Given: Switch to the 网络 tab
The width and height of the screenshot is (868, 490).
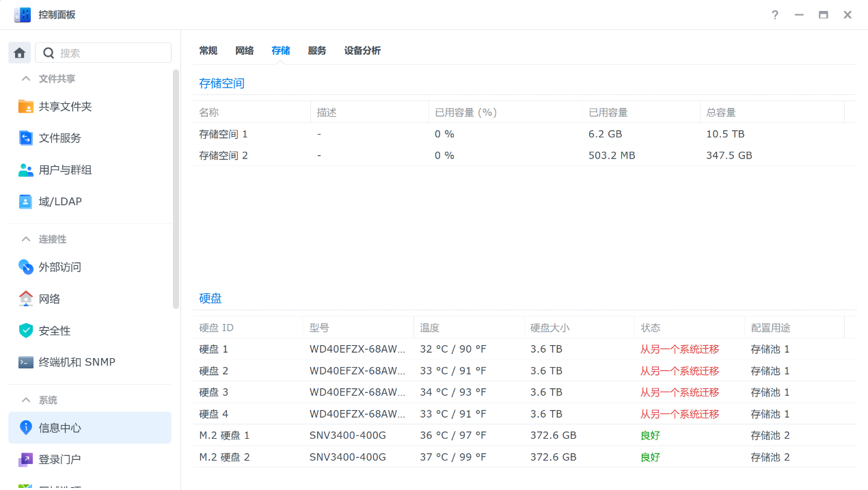Looking at the screenshot, I should [244, 51].
